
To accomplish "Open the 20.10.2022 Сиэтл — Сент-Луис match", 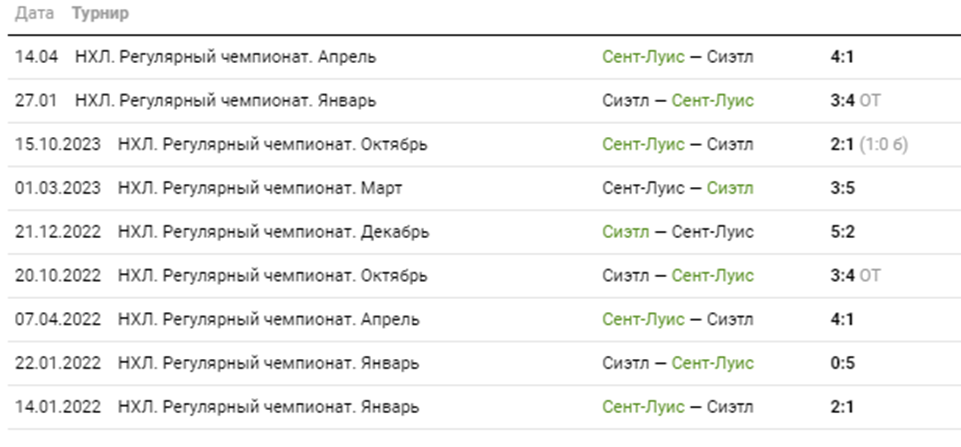I will pos(677,276).
